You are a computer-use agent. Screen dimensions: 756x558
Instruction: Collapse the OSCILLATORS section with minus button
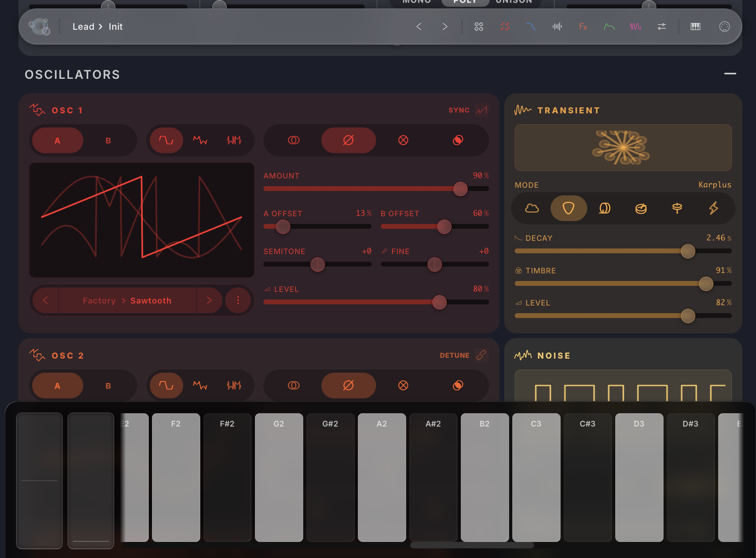pyautogui.click(x=730, y=74)
